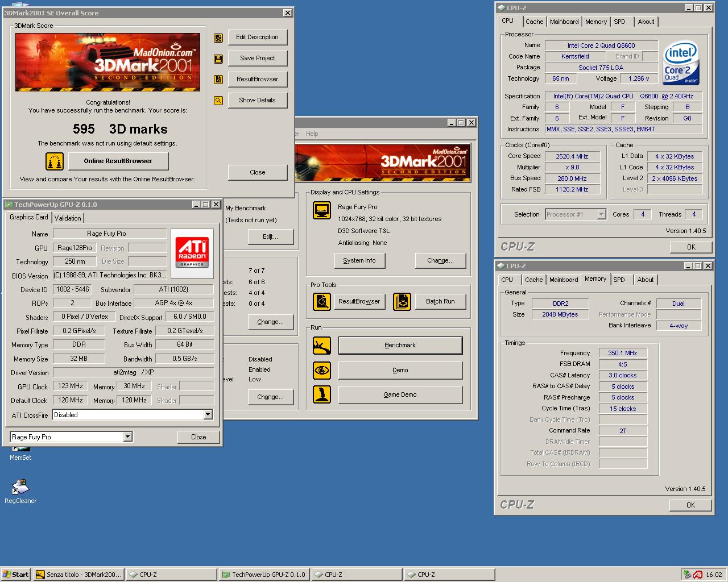Image resolution: width=728 pixels, height=582 pixels.
Task: Click the ResultBrowser magnifier icon in Pro Tools
Action: [322, 301]
